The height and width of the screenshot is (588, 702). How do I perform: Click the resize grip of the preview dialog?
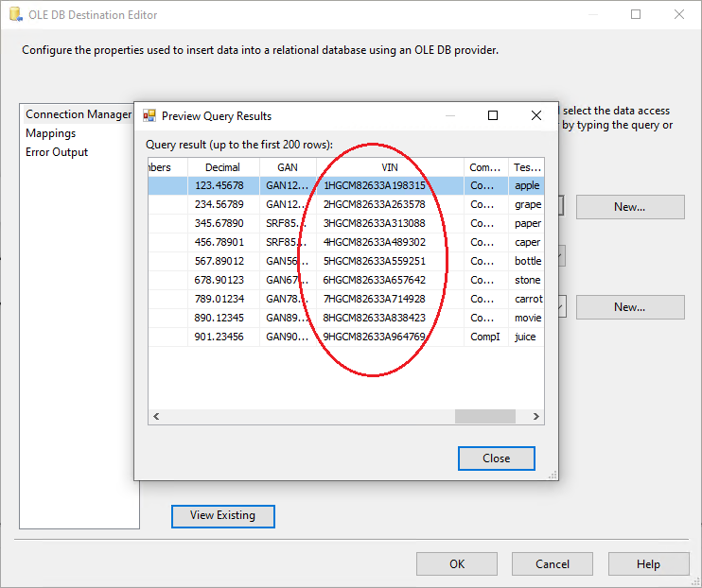553,475
